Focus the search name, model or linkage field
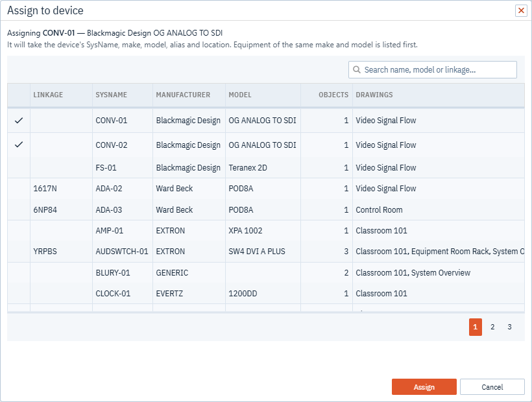This screenshot has width=532, height=402. (433, 70)
